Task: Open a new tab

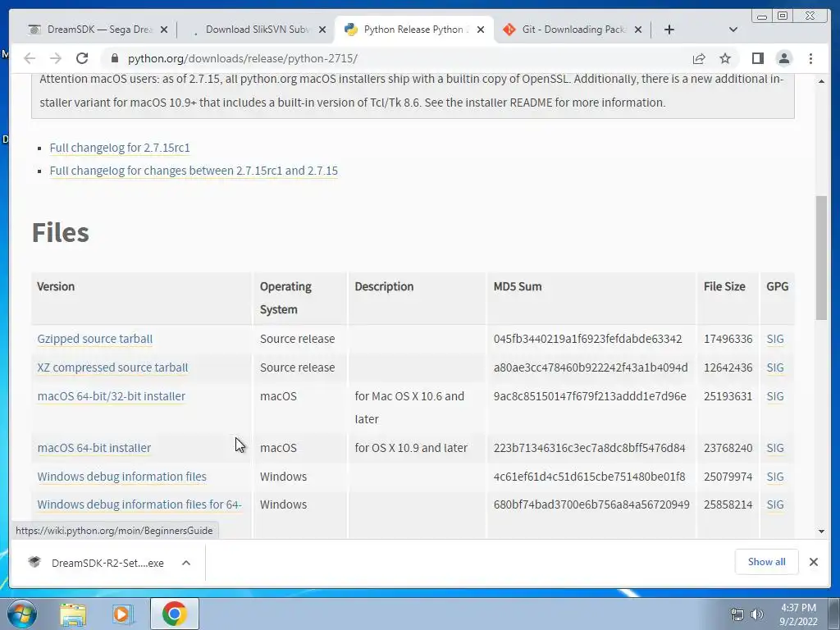Action: click(669, 30)
